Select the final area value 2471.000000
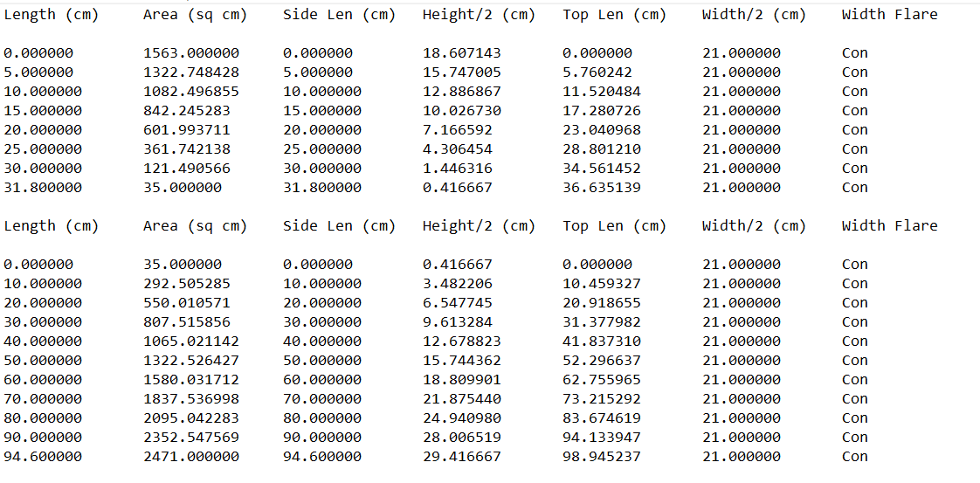 [190, 458]
